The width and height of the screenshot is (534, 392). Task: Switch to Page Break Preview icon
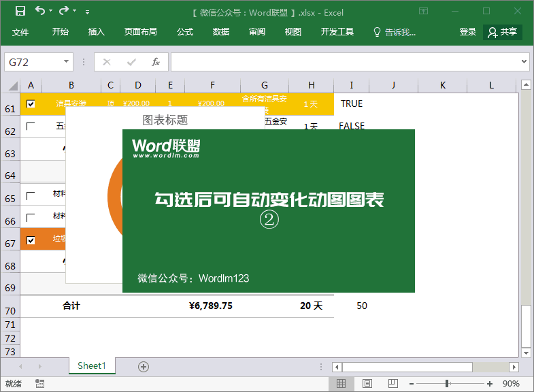[x=393, y=384]
